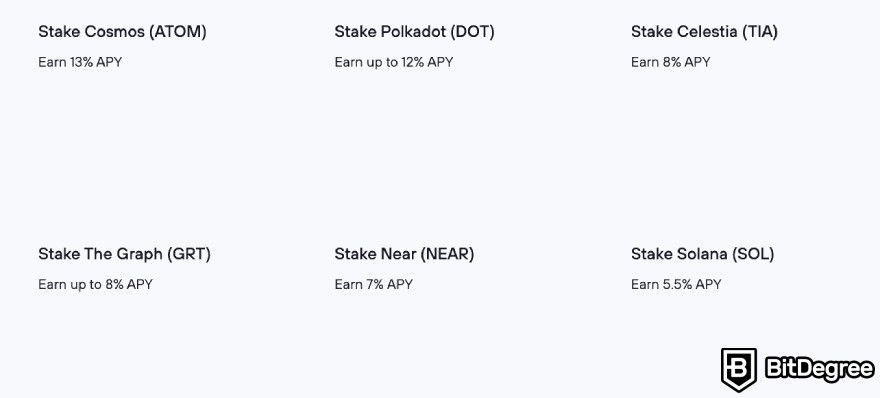This screenshot has width=880, height=398.
Task: Click the NEAR ticker in parentheses
Action: 447,254
